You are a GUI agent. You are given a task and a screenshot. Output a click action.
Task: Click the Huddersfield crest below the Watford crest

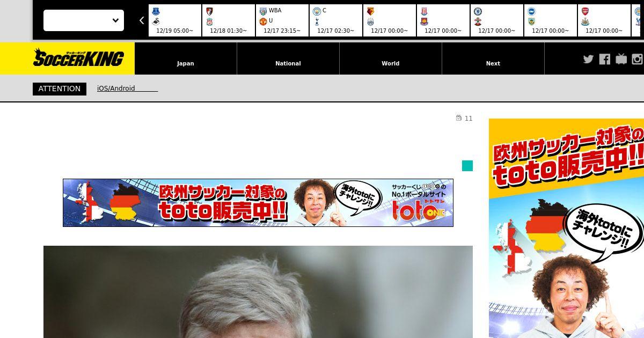[x=370, y=21]
